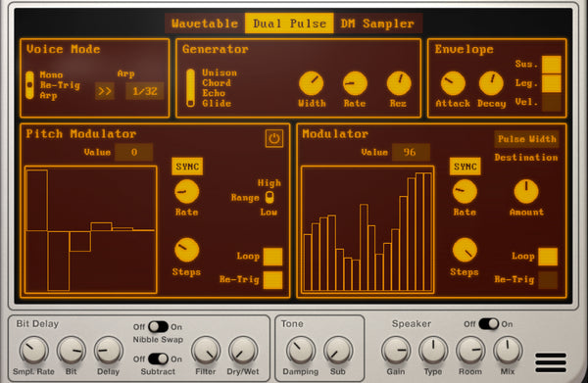Toggle the Speaker Off/On switch
This screenshot has height=383, width=588.
488,324
